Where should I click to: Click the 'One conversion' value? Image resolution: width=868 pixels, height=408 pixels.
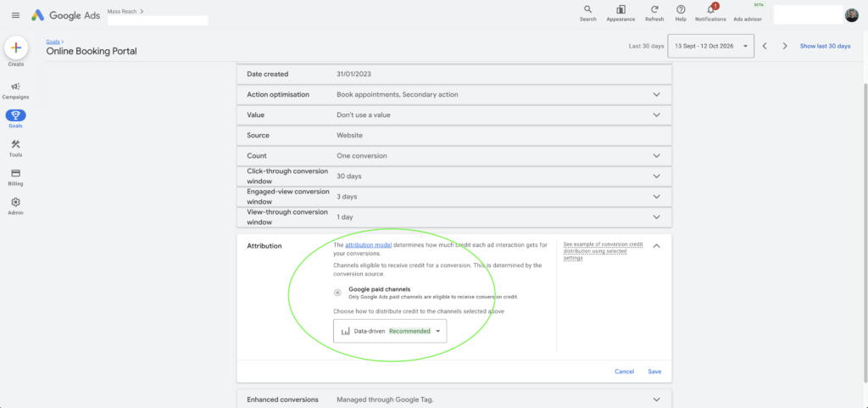point(361,156)
